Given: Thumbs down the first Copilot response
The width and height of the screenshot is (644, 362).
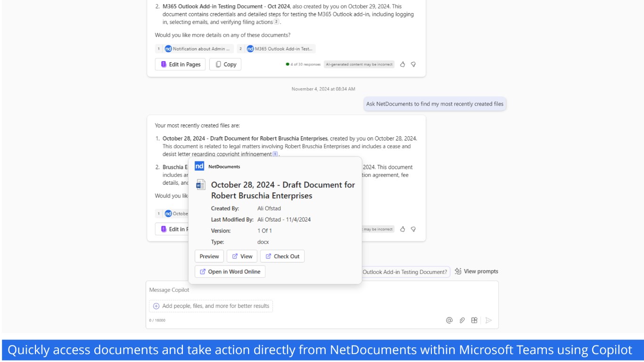Looking at the screenshot, I should pyautogui.click(x=413, y=65).
